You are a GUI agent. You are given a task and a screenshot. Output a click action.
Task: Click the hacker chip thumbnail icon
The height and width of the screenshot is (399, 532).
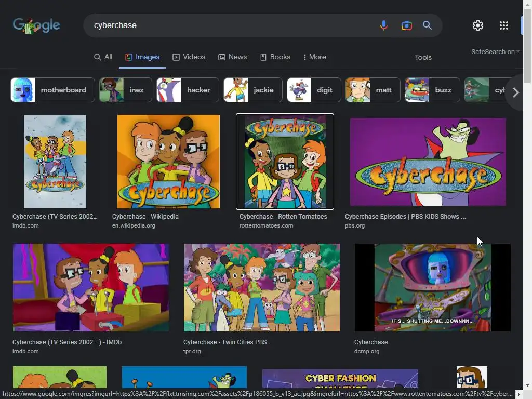(x=169, y=90)
